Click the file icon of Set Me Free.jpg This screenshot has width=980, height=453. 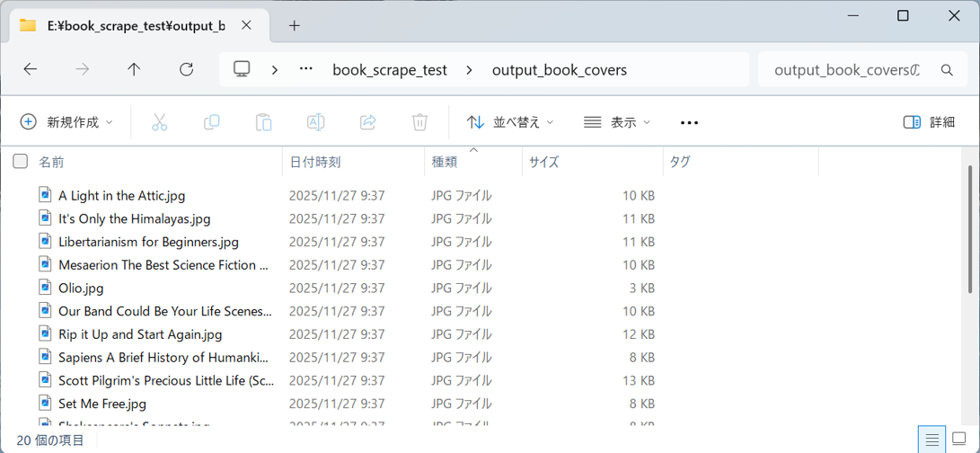[x=44, y=403]
